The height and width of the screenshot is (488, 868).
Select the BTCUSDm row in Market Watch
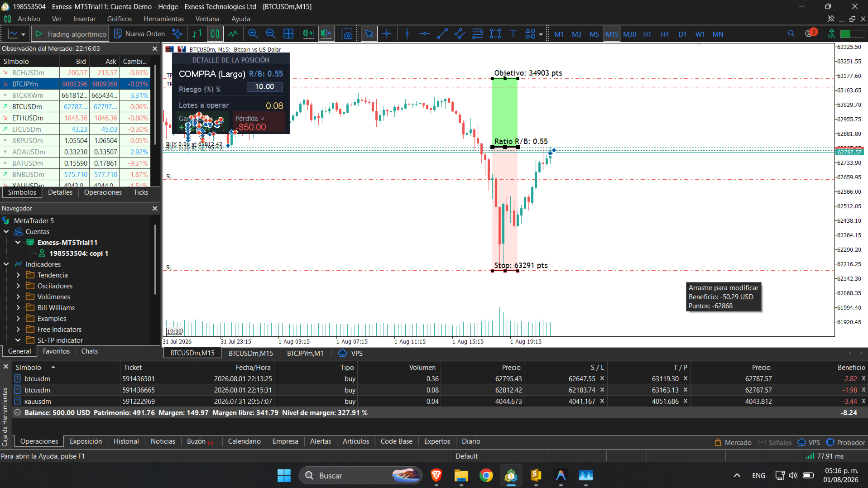pos(75,107)
